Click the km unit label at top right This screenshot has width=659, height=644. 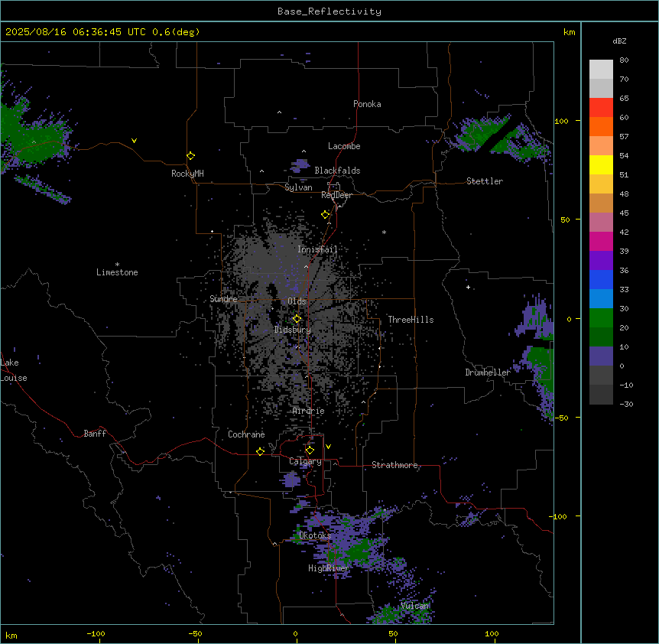point(569,32)
